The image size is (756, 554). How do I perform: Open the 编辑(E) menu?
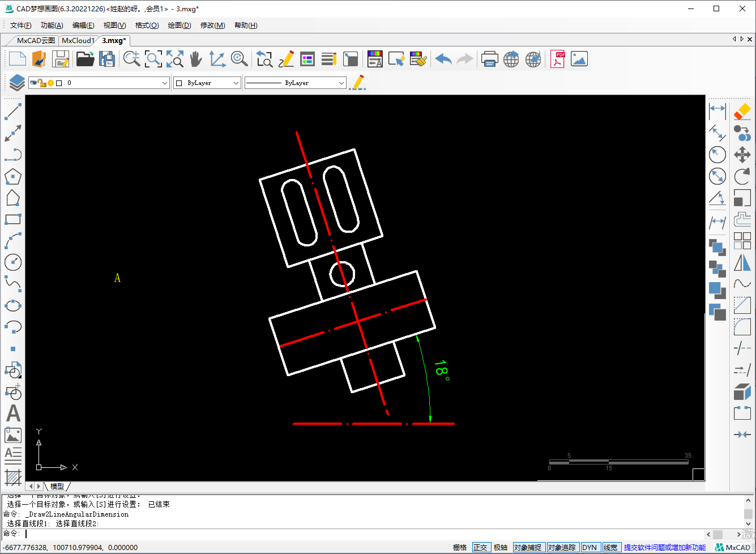tap(83, 25)
